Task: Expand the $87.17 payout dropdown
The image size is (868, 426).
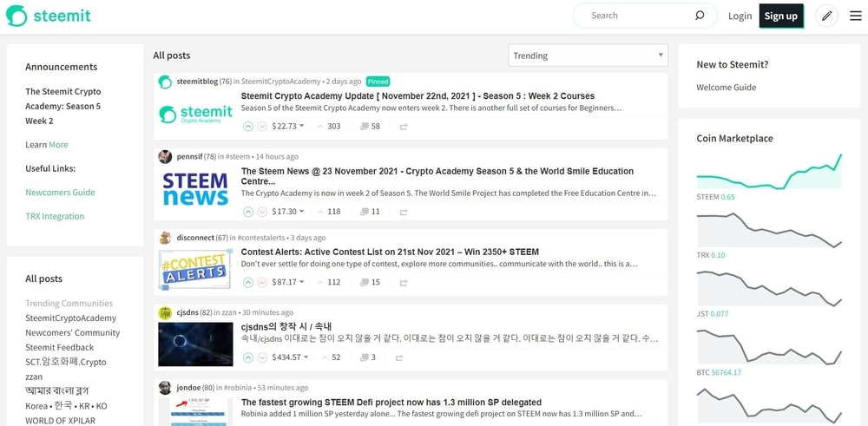Action: (288, 282)
